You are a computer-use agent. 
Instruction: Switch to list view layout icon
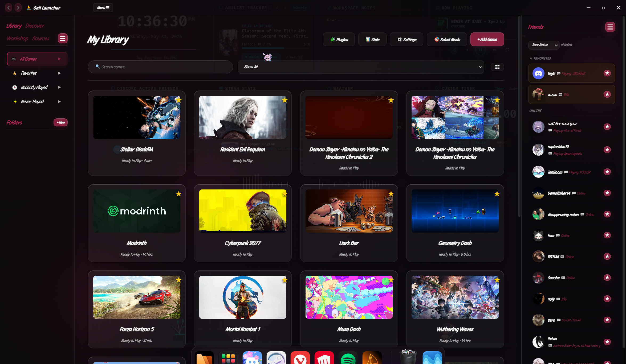pos(497,67)
